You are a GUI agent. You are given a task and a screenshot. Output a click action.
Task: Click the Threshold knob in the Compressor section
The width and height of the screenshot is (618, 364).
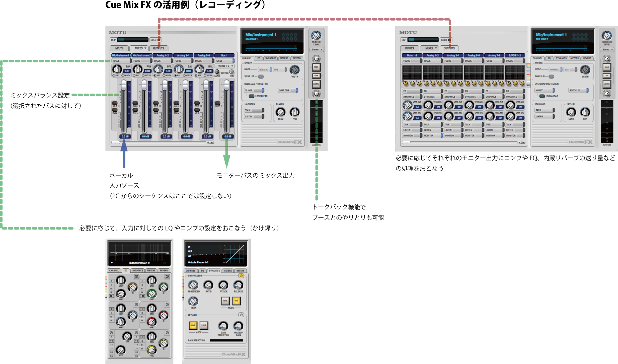point(193,285)
